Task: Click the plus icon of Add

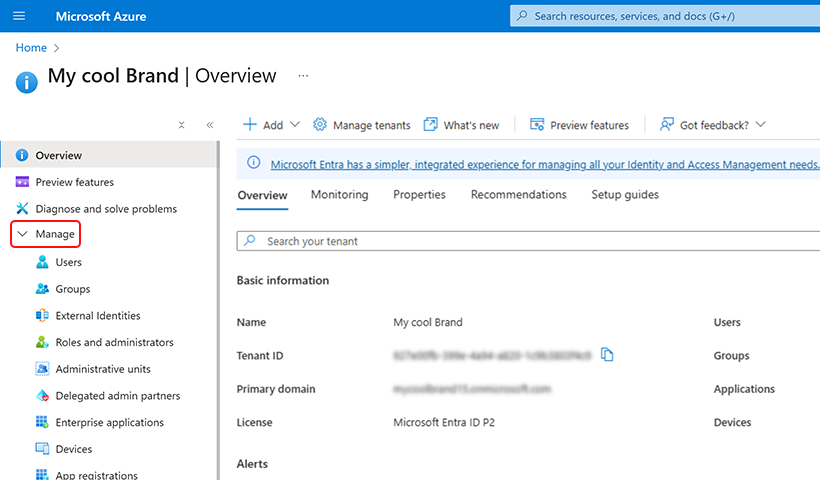Action: click(x=250, y=124)
